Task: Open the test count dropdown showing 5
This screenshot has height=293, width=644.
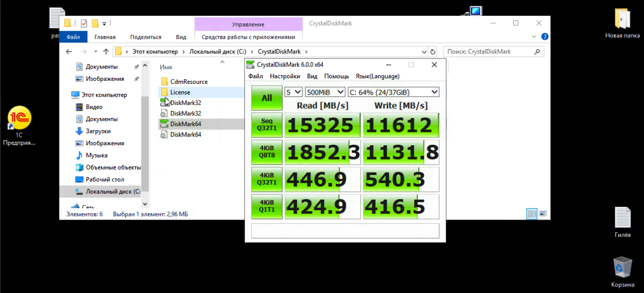Action: (x=293, y=92)
